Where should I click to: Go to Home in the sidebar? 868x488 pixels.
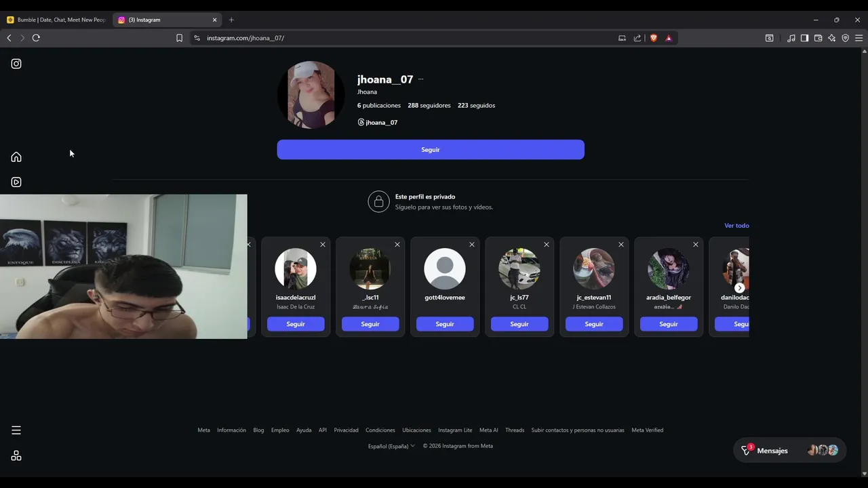[x=16, y=157]
